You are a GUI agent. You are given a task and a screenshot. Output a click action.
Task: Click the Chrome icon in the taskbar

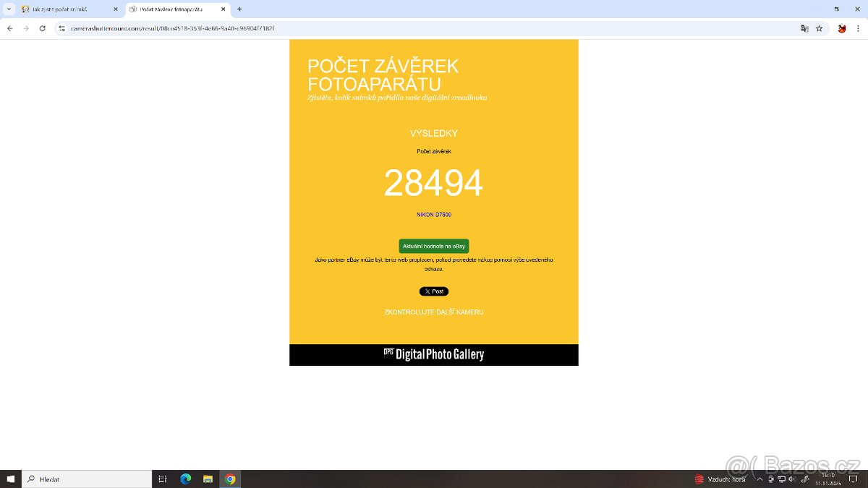tap(230, 479)
